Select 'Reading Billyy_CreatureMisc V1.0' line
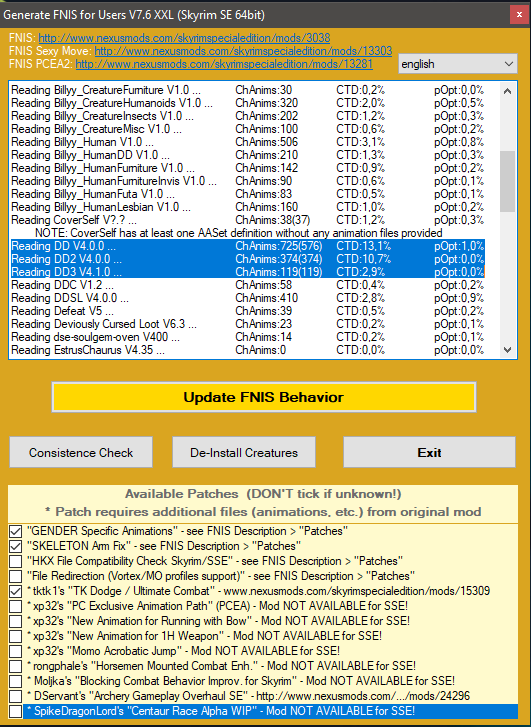Screen dimensions: 531x727 pyautogui.click(x=248, y=129)
